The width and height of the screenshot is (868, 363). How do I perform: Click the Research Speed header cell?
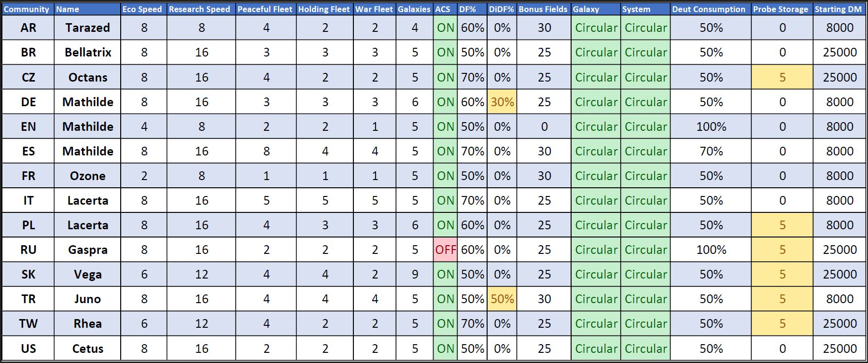coord(199,9)
